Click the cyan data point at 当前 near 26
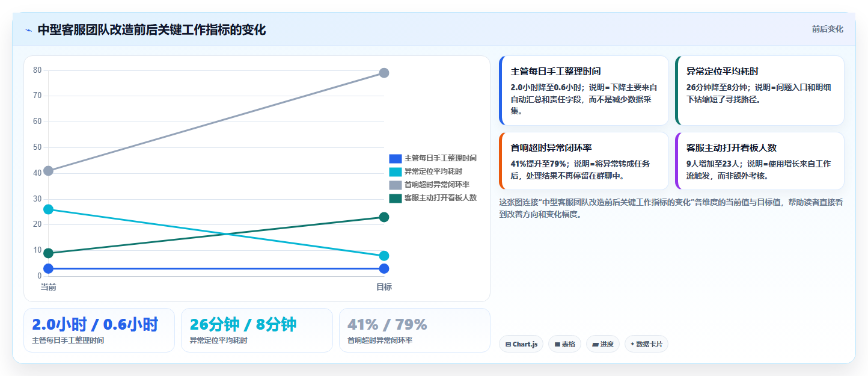 pyautogui.click(x=48, y=209)
